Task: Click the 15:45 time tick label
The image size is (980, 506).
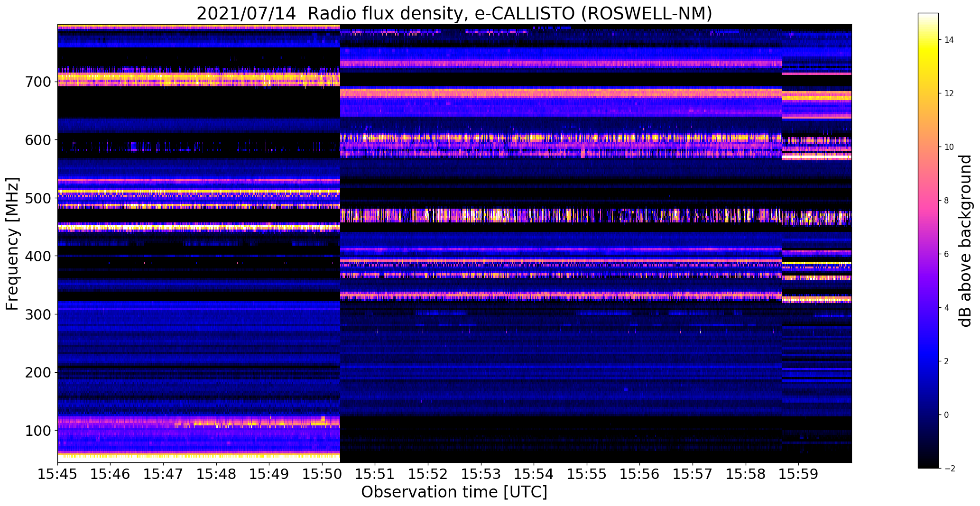Action: [x=57, y=474]
